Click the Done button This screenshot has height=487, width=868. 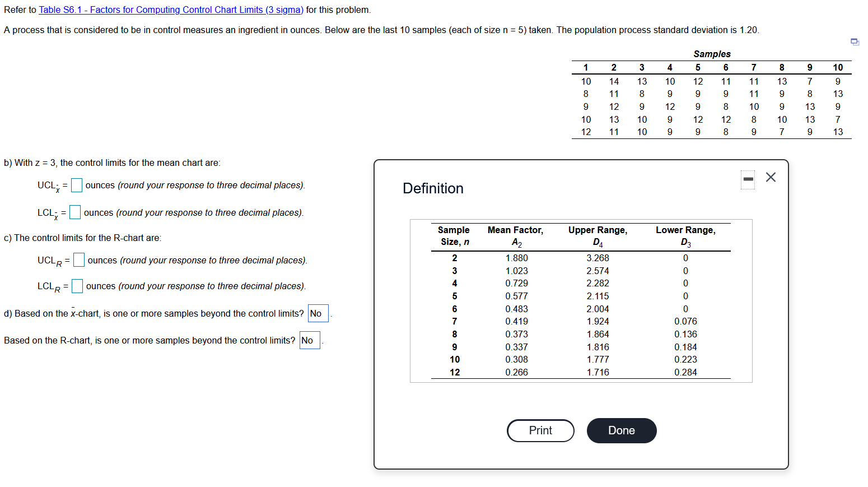[x=621, y=430]
